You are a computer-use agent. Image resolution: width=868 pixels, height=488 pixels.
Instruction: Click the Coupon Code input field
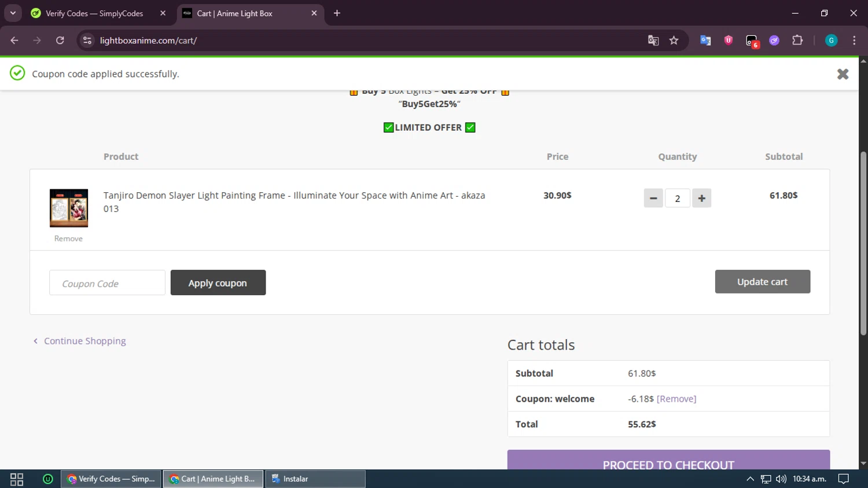[107, 282]
